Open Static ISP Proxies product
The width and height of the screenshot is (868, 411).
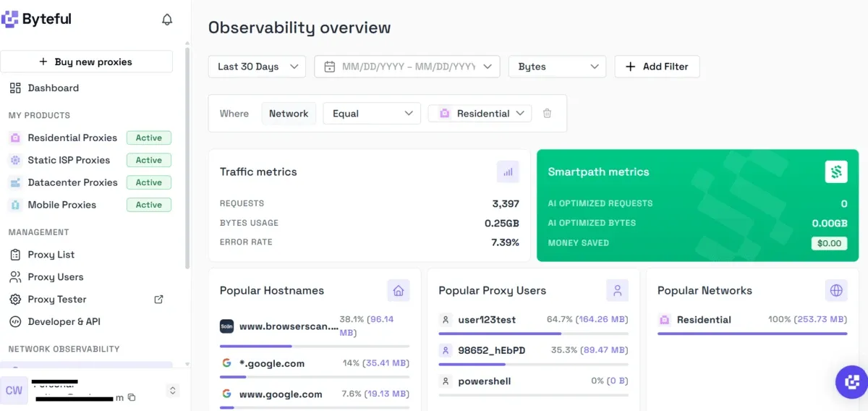(69, 160)
